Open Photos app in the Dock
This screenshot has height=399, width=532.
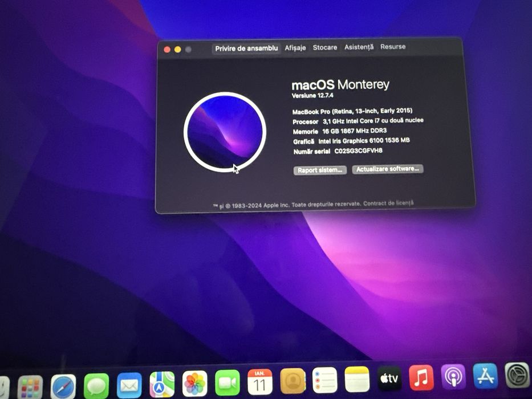[x=195, y=384]
